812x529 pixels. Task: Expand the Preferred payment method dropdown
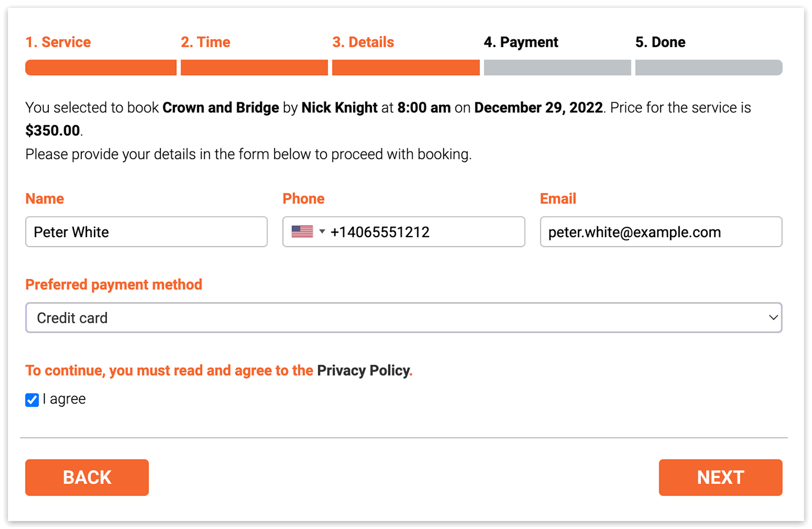404,317
